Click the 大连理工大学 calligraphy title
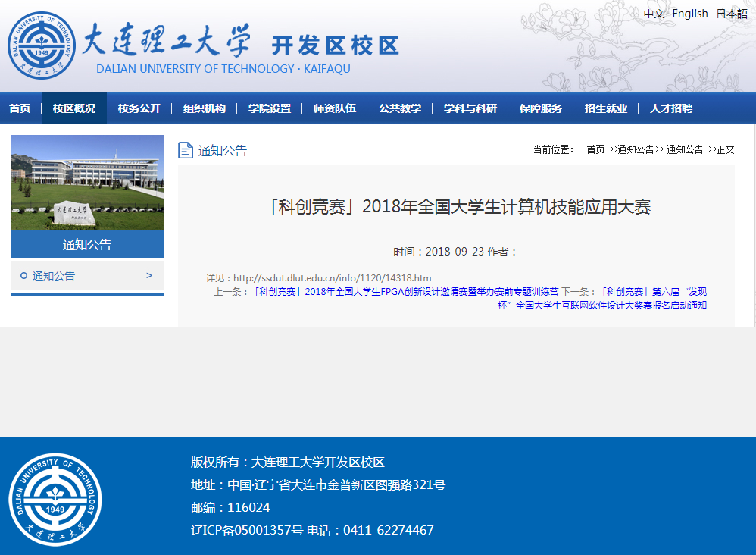The image size is (756, 555). [167, 39]
